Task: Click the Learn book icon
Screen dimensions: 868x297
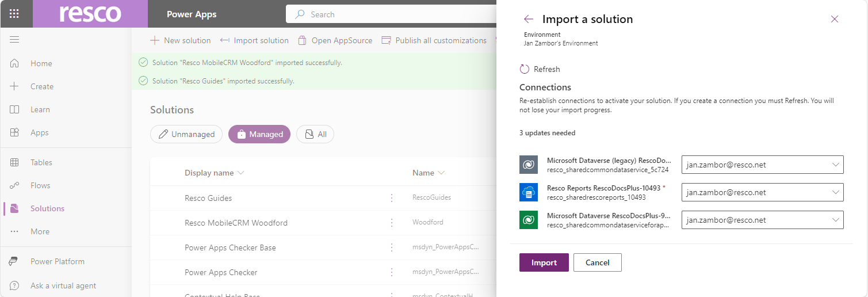Action: [15, 109]
